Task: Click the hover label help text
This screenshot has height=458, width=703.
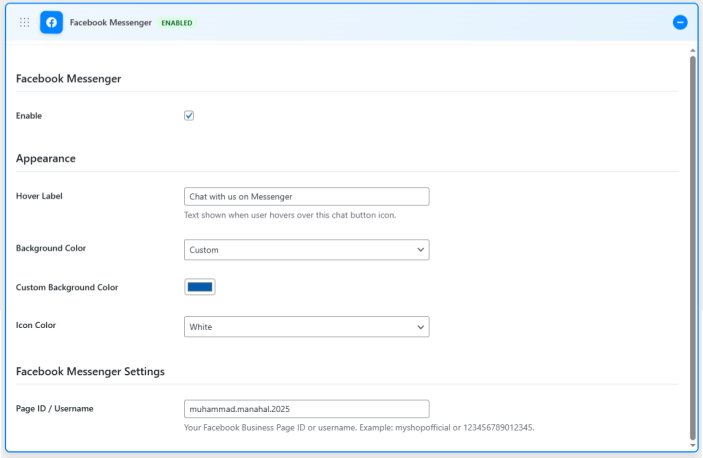Action: 290,215
